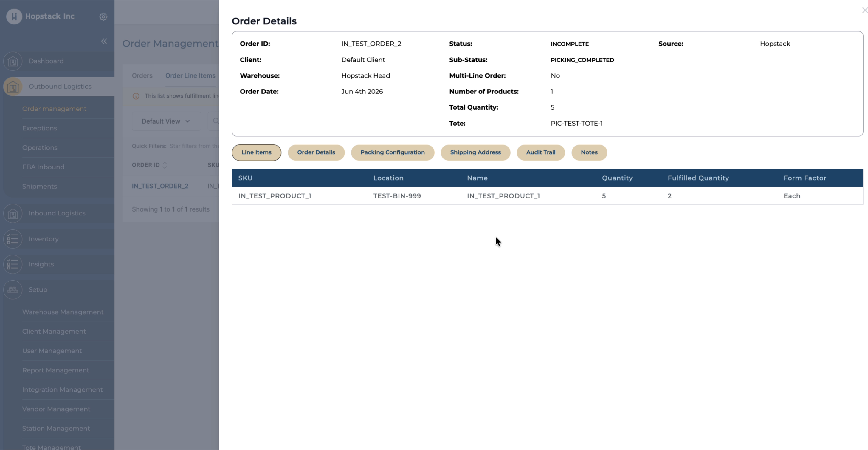Image resolution: width=868 pixels, height=450 pixels.
Task: Open Exceptions in the sidebar
Action: [x=39, y=128]
